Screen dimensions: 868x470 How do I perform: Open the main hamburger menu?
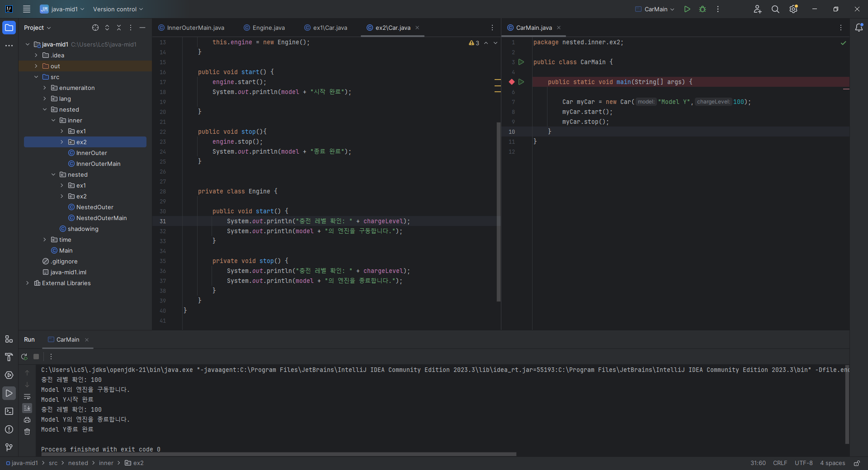point(27,9)
